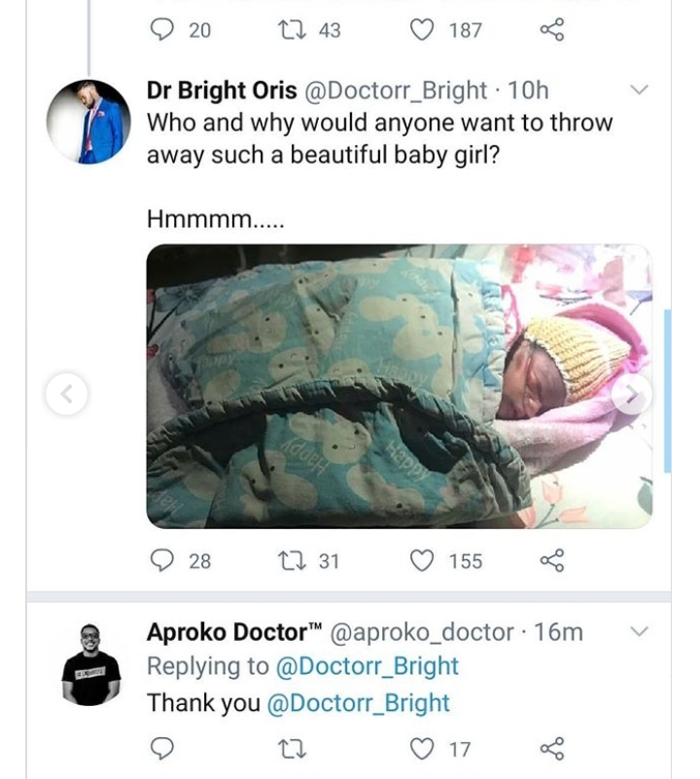Viewport: 700px width, 779px height.
Task: Go to previous image with left arrow
Action: point(67,394)
